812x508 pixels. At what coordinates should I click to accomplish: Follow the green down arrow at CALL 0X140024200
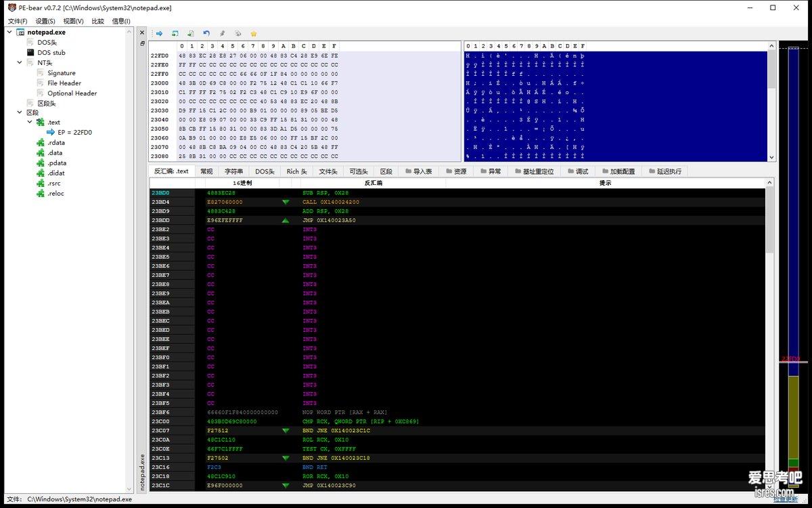[286, 202]
